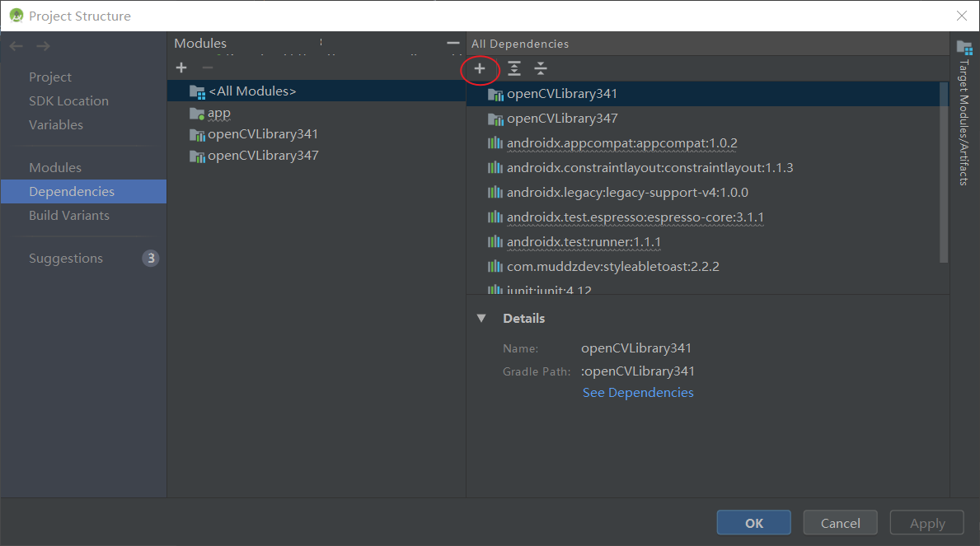The height and width of the screenshot is (546, 980).
Task: Select androidx.constraintlayout:constraintlayout:1.1.3 dependency
Action: click(x=703, y=167)
